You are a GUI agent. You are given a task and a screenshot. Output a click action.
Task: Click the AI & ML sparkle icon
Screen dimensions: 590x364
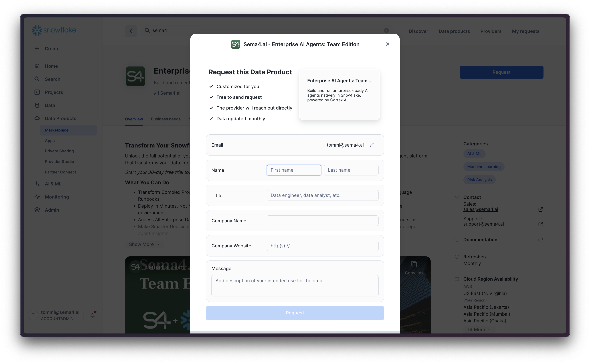[x=37, y=184]
